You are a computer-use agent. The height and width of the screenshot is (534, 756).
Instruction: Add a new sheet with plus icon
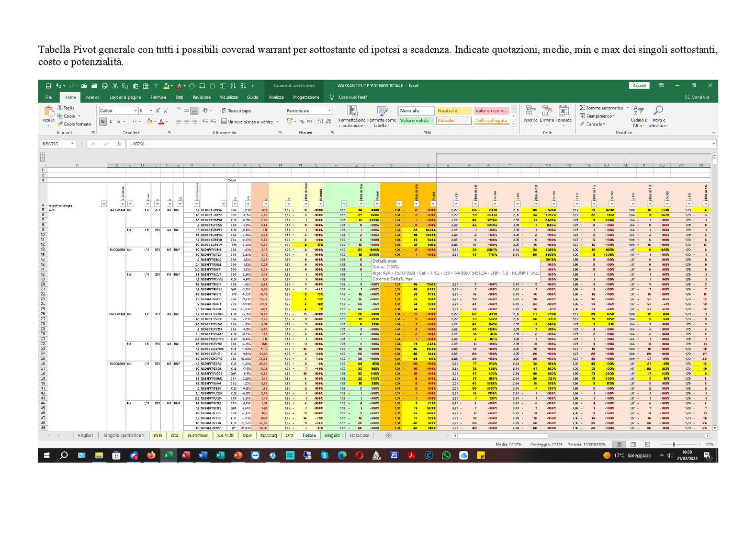tap(388, 435)
